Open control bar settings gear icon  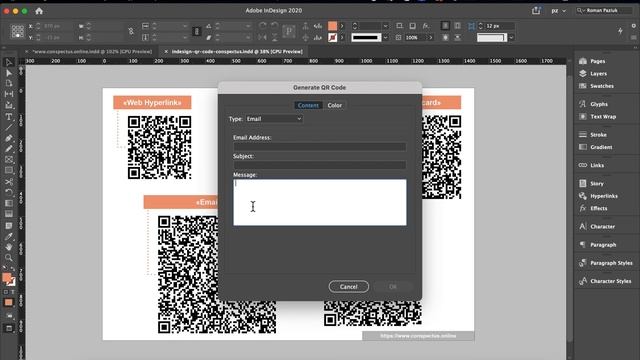click(633, 26)
